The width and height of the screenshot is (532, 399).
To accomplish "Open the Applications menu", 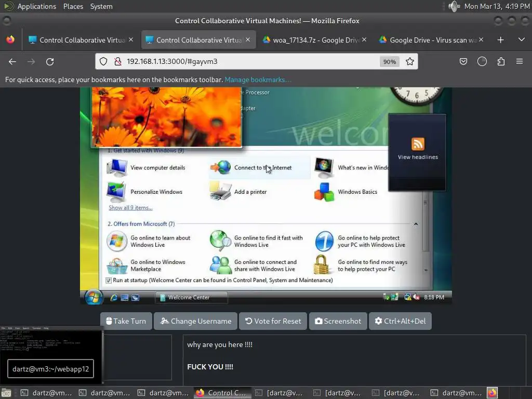I will tap(37, 6).
